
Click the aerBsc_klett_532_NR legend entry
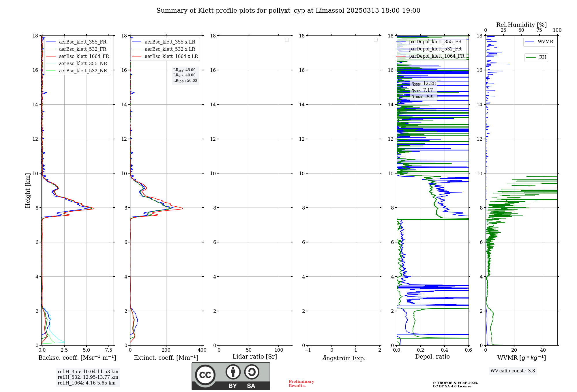[76, 71]
